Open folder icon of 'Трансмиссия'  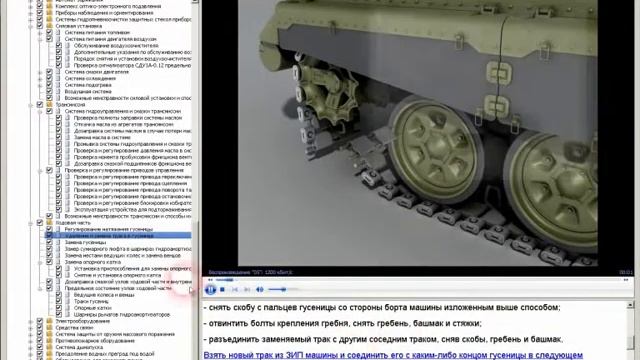(49, 104)
